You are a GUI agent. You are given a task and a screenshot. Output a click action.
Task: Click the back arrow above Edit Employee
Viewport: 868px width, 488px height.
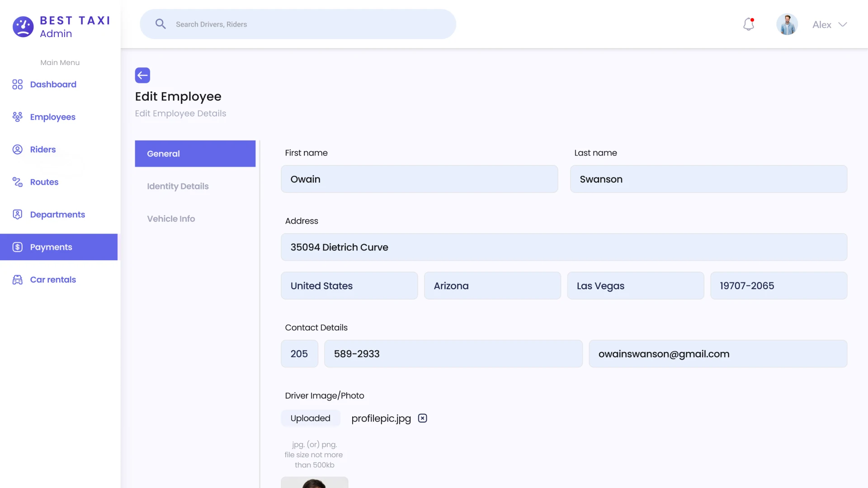coord(142,75)
